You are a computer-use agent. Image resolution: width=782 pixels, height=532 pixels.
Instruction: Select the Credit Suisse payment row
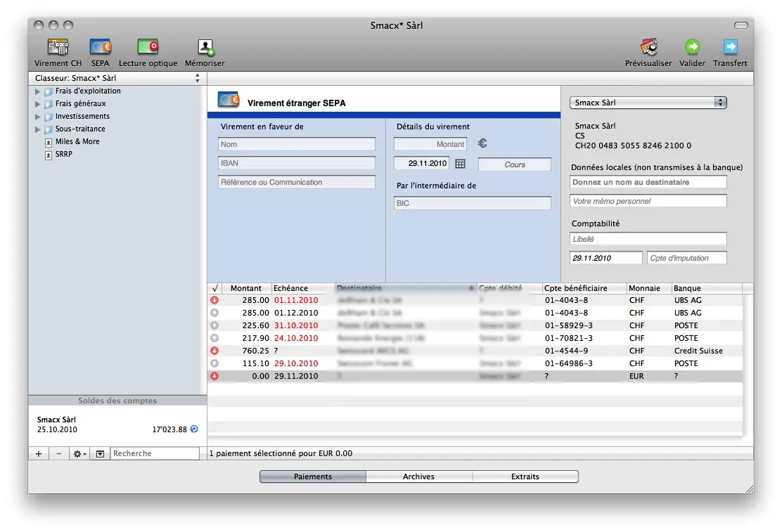click(475, 351)
